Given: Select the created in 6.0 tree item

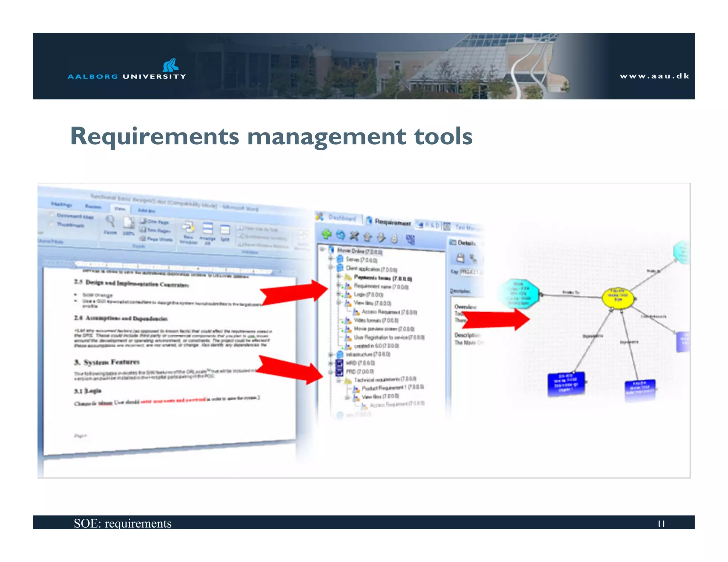Looking at the screenshot, I should (376, 346).
